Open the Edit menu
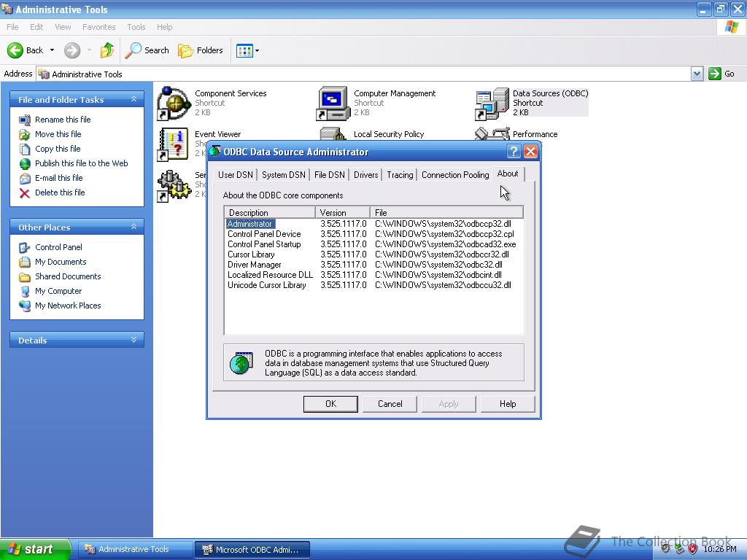Viewport: 747px width, 560px height. pos(36,27)
